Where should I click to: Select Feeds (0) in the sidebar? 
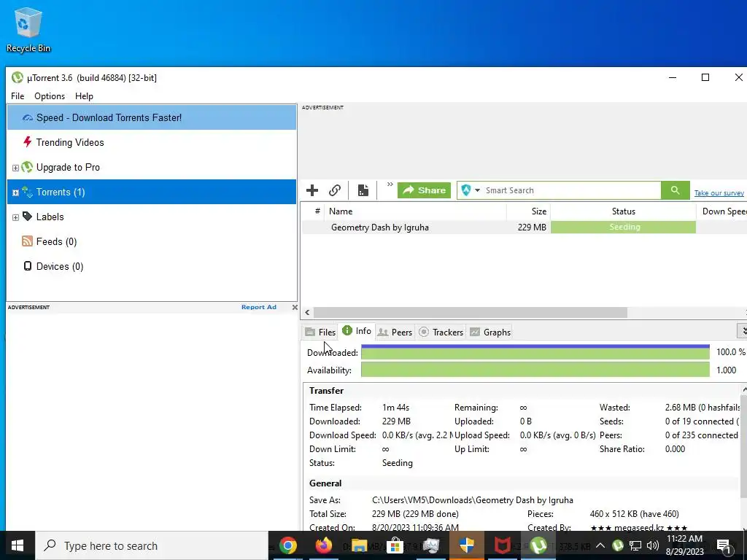(x=152, y=241)
